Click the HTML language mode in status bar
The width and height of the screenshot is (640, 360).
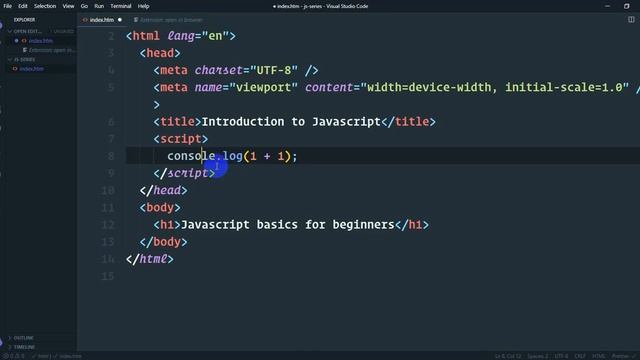(x=598, y=356)
